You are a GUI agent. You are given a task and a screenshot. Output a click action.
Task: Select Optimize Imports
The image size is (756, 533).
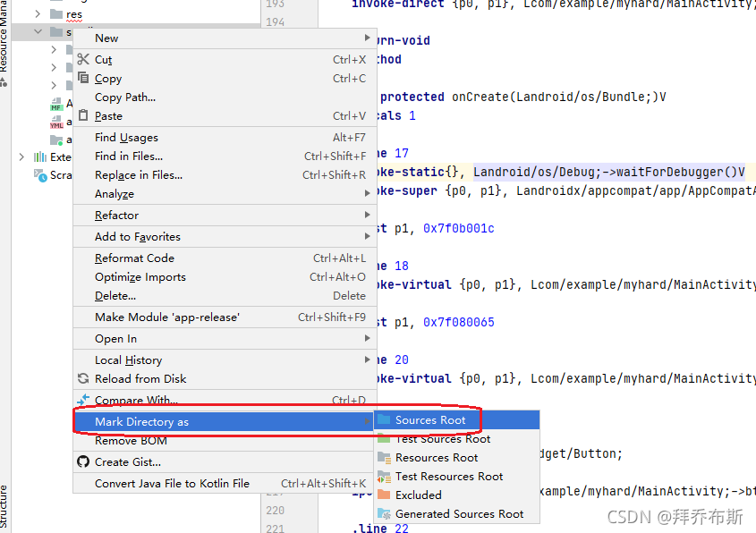225,276
